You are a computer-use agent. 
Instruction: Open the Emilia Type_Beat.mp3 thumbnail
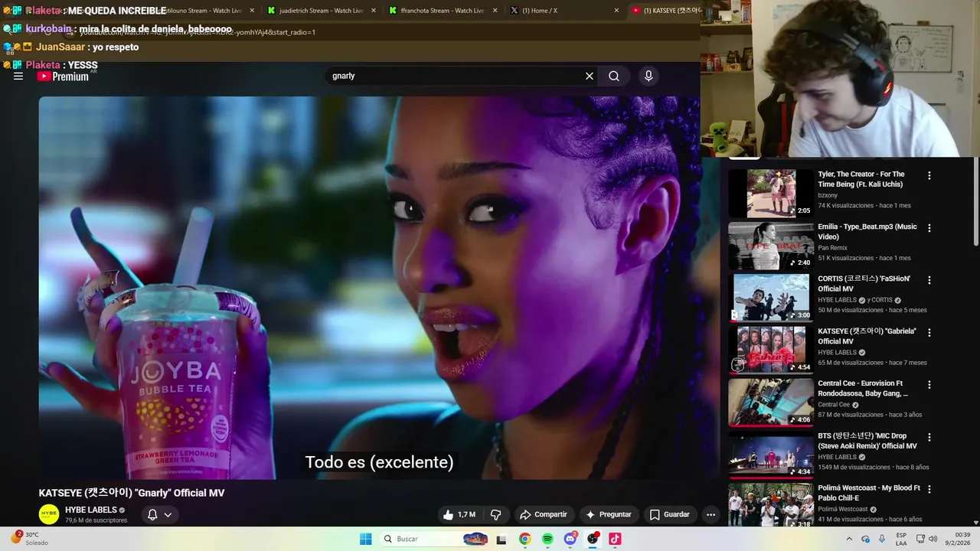(x=771, y=246)
